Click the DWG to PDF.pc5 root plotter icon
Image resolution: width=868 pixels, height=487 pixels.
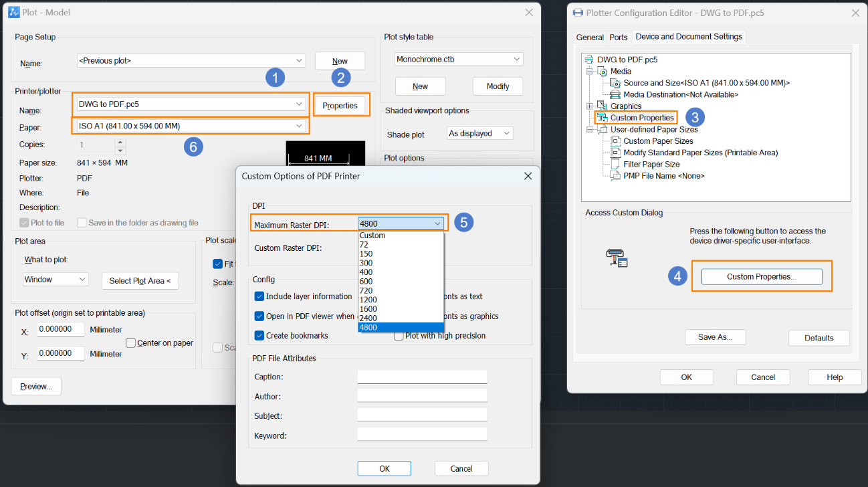tap(589, 60)
